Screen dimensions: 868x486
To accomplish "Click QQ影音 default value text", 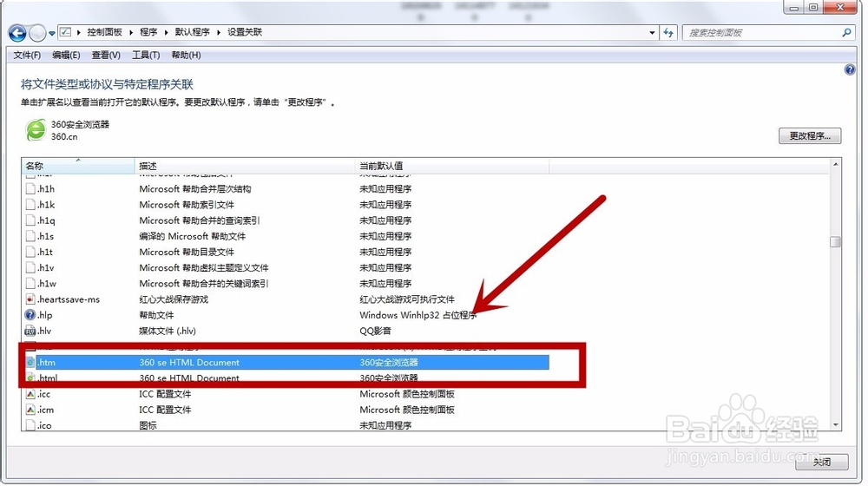I will coord(375,331).
